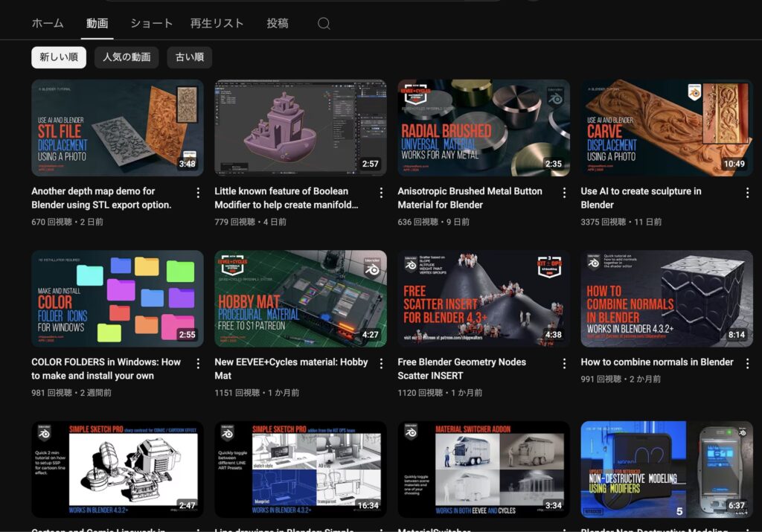This screenshot has width=762, height=532.
Task: Click the '1120 回視聴・1 か月前' text
Action: pyautogui.click(x=440, y=393)
